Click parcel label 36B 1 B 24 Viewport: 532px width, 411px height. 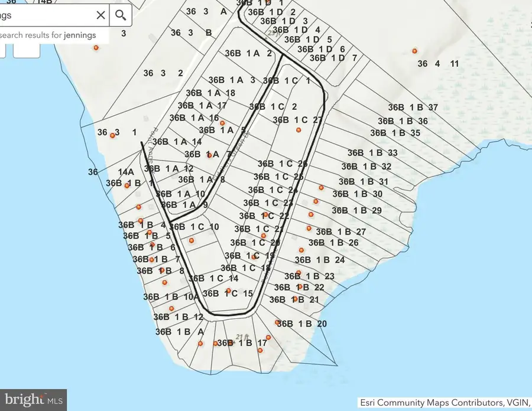tap(319, 260)
